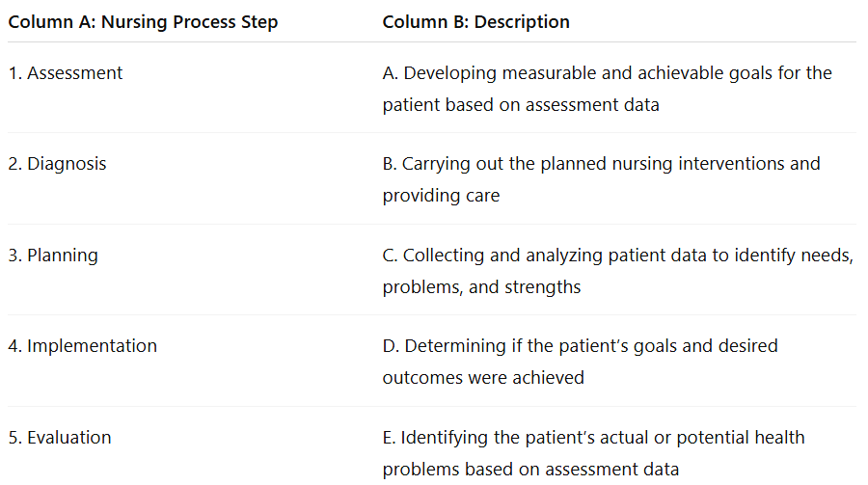Click description A about developing measurable goals

click(608, 89)
